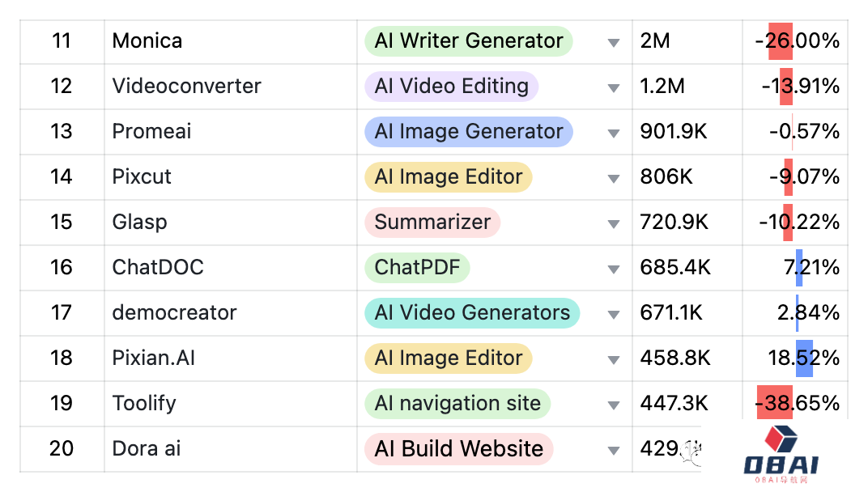The image size is (868, 492).
Task: Click row number 17 cell
Action: (x=62, y=313)
